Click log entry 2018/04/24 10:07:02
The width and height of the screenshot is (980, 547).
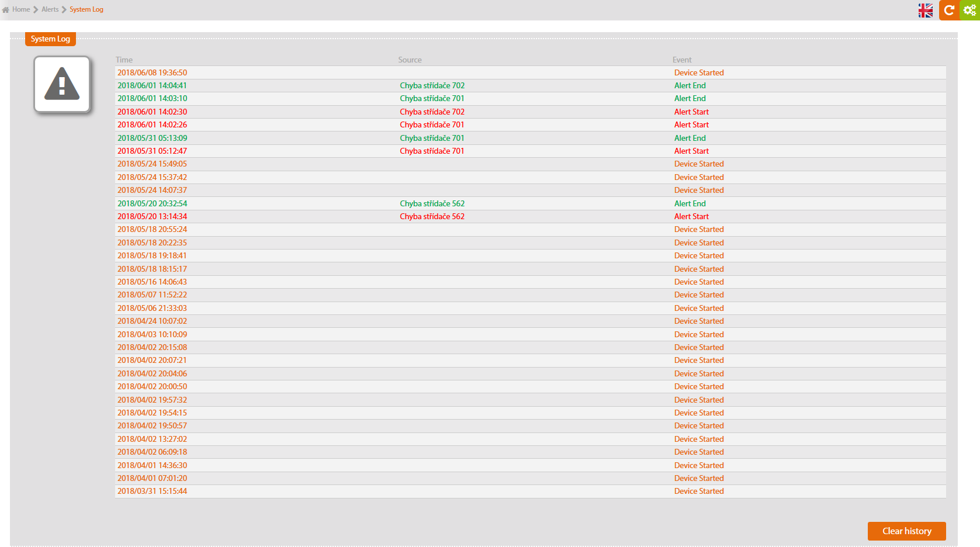(152, 321)
